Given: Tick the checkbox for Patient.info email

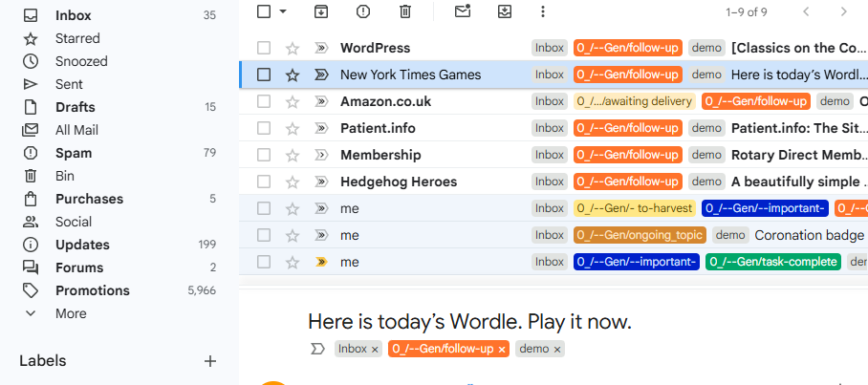Looking at the screenshot, I should click(264, 128).
